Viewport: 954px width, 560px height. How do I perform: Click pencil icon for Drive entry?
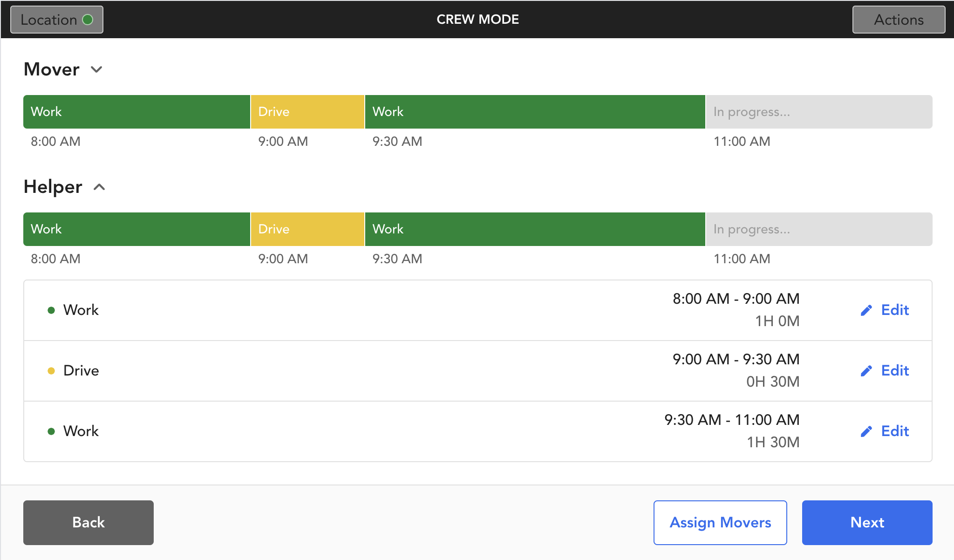866,371
